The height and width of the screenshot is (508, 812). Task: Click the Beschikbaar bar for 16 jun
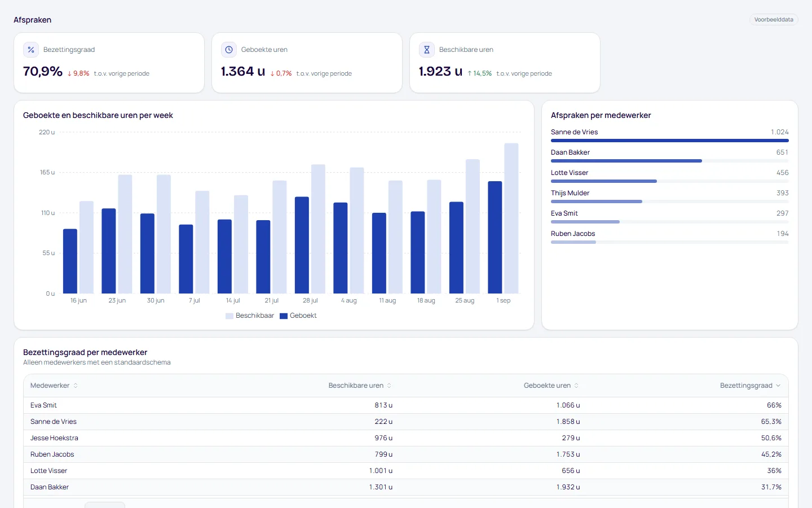pos(86,247)
